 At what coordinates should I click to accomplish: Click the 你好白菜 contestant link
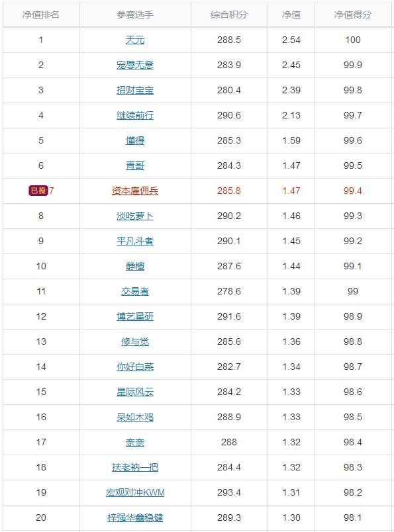pyautogui.click(x=135, y=367)
